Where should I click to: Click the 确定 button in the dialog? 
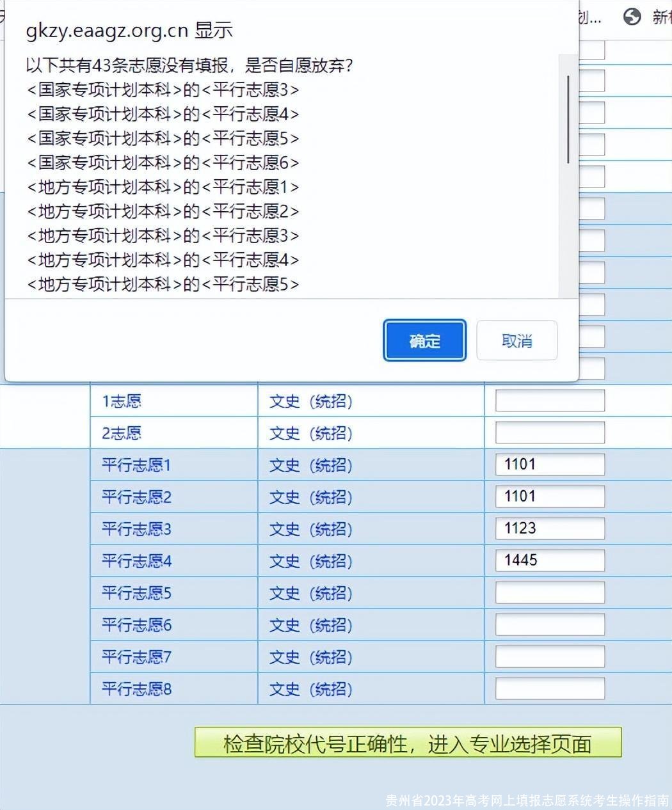(x=424, y=340)
